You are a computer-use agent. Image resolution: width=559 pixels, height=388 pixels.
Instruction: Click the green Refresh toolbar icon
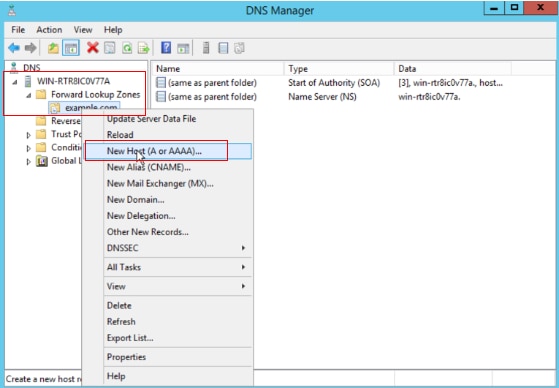[127, 48]
